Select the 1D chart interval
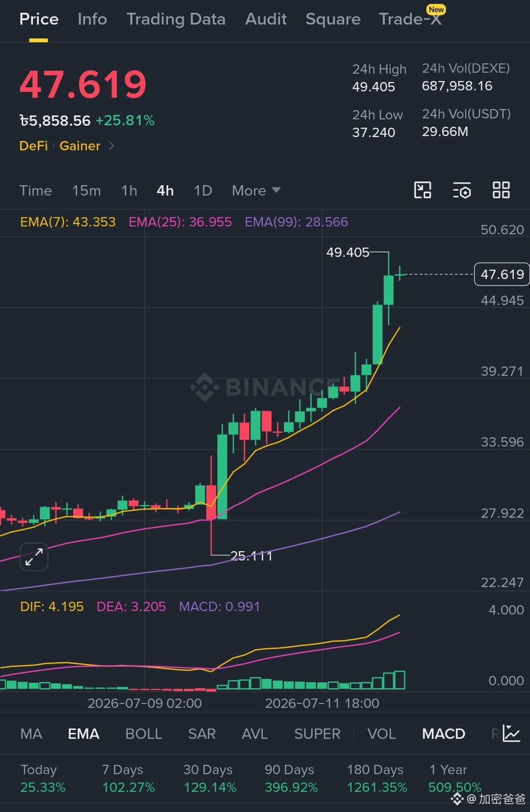Viewport: 530px width, 812px height. point(203,191)
